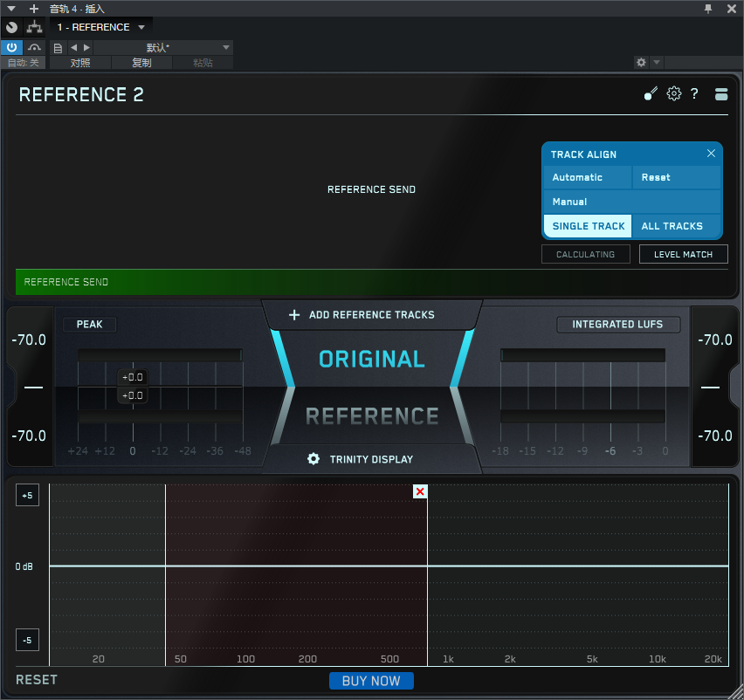Open the sidechain routing icon
This screenshot has height=700, width=744.
point(34,27)
